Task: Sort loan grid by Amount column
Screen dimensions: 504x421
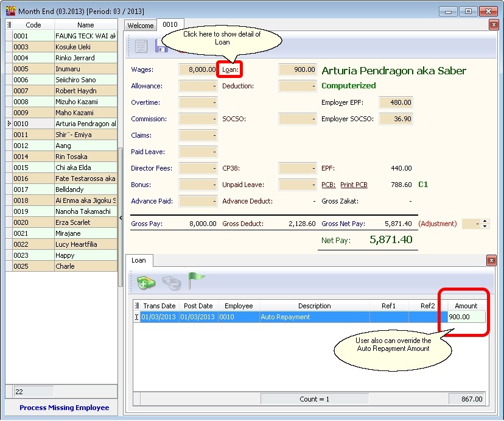Action: pos(466,306)
